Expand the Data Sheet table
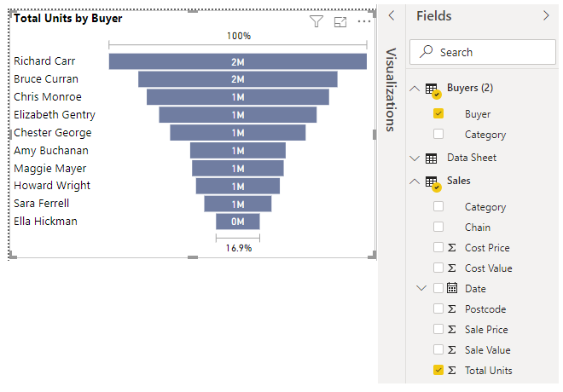Screen dimensions: 563x392 click(415, 158)
